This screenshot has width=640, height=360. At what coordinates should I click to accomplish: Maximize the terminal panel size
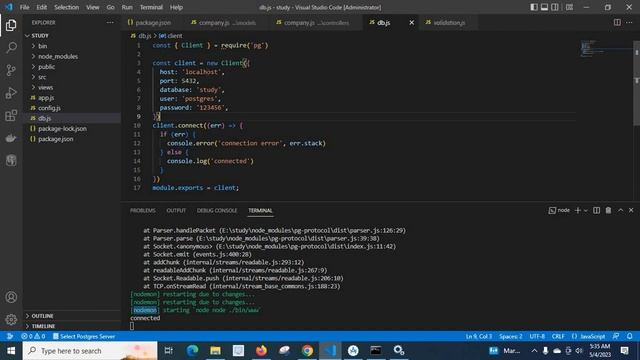[x=620, y=210]
